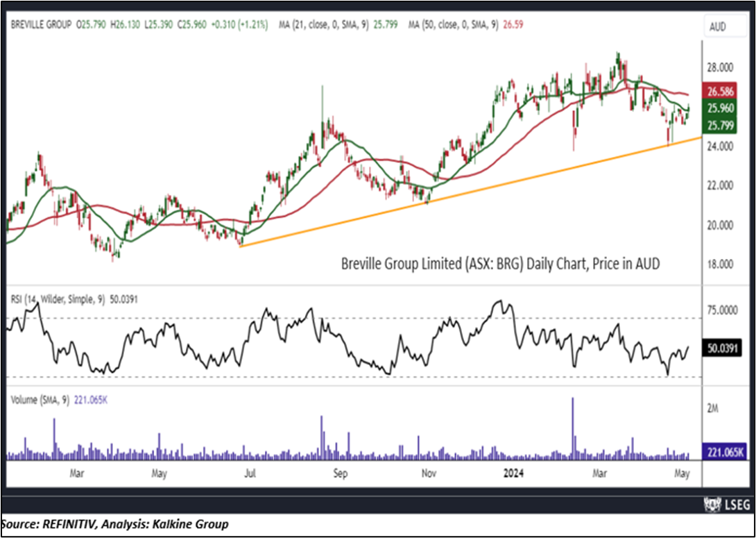756x538 pixels.
Task: Click the Nov date axis label
Action: (x=428, y=473)
